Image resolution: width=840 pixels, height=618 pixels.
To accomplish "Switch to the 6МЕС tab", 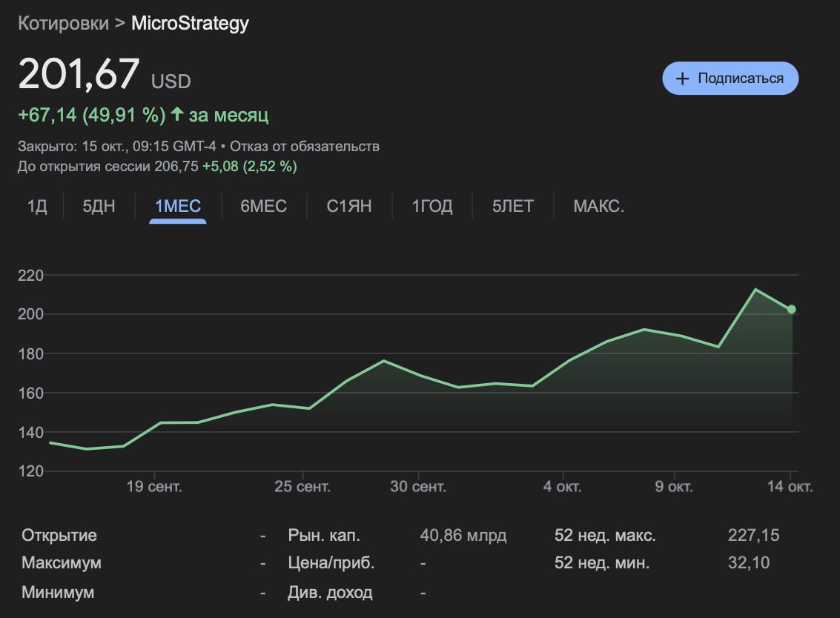I will 264,206.
